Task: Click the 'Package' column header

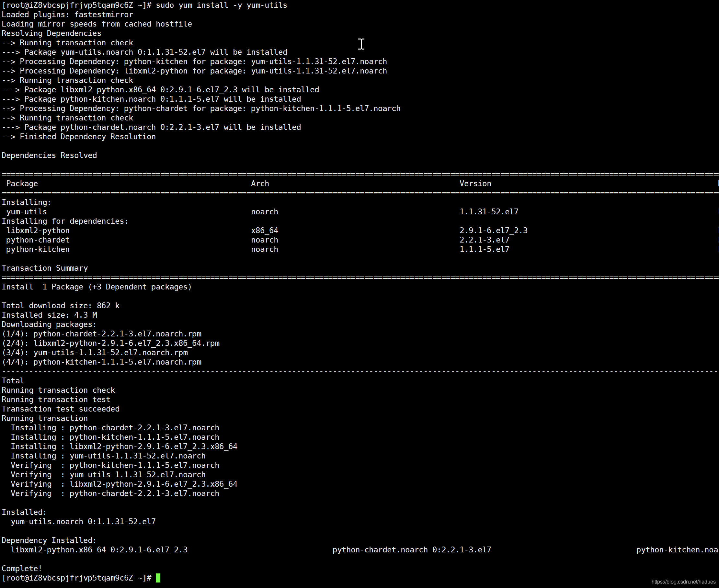Action: pos(22,184)
